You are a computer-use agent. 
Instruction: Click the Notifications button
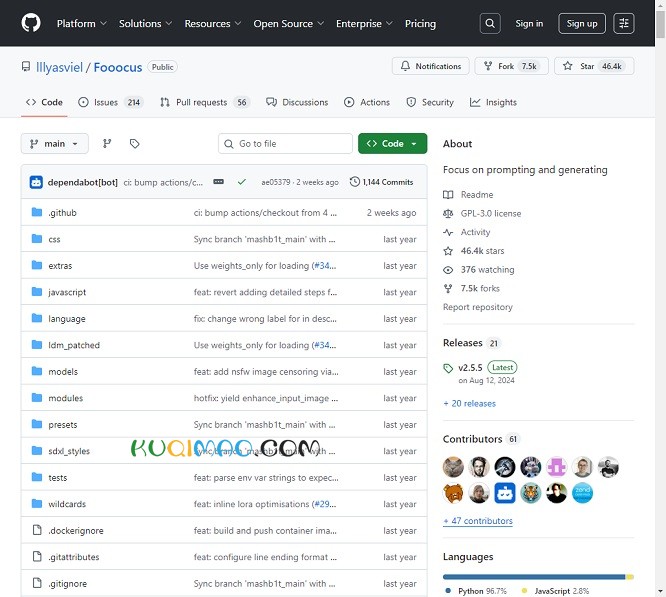pos(431,66)
